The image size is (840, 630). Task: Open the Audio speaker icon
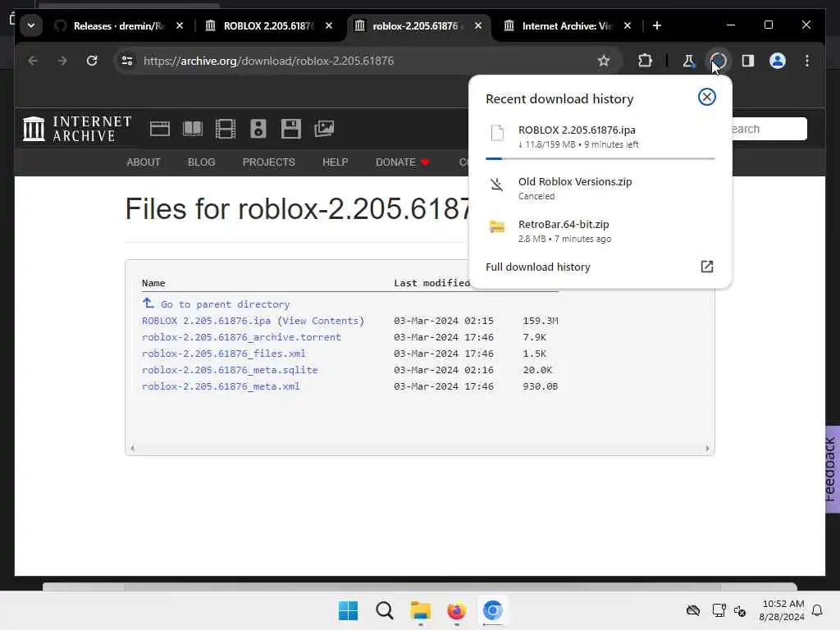[x=258, y=129]
